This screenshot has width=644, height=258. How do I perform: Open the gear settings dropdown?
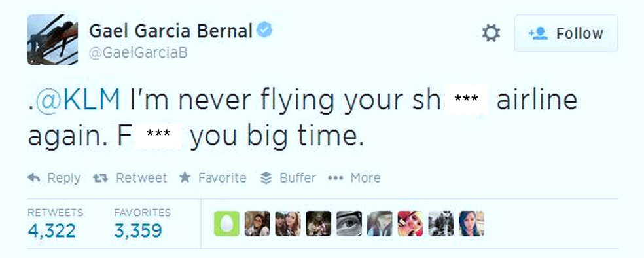point(492,33)
